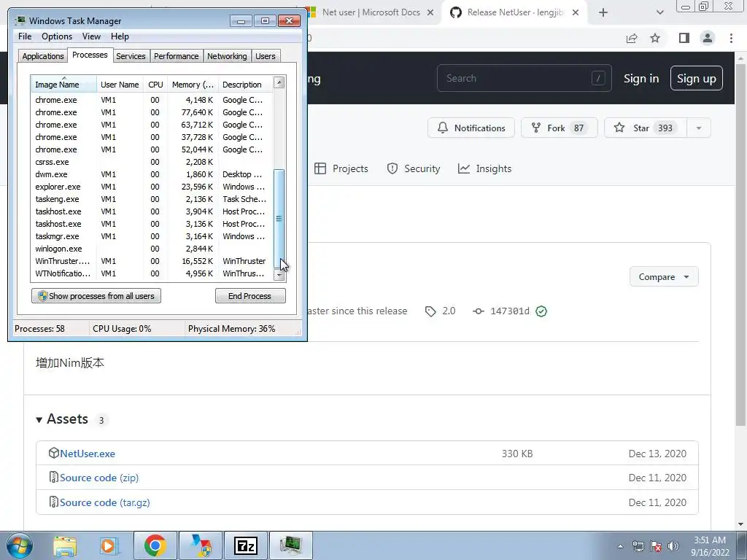
Task: Click the GitHub Sign up button
Action: point(696,78)
